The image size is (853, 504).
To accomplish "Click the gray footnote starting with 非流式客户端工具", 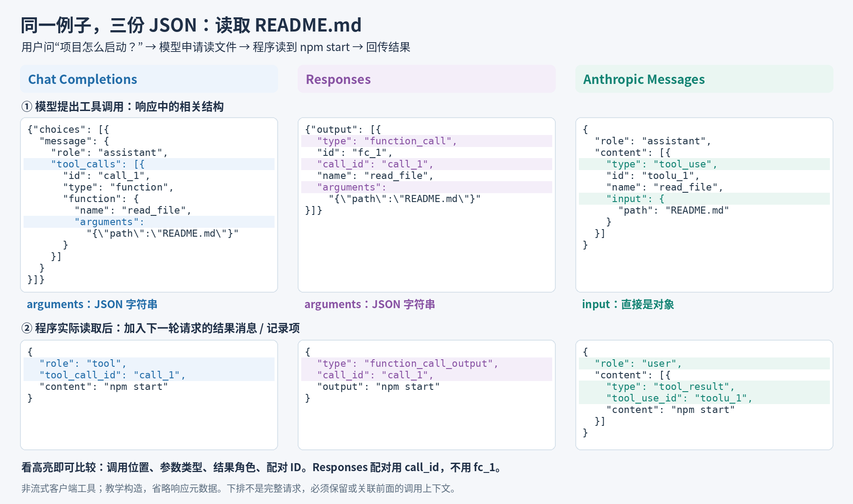I will (x=239, y=488).
